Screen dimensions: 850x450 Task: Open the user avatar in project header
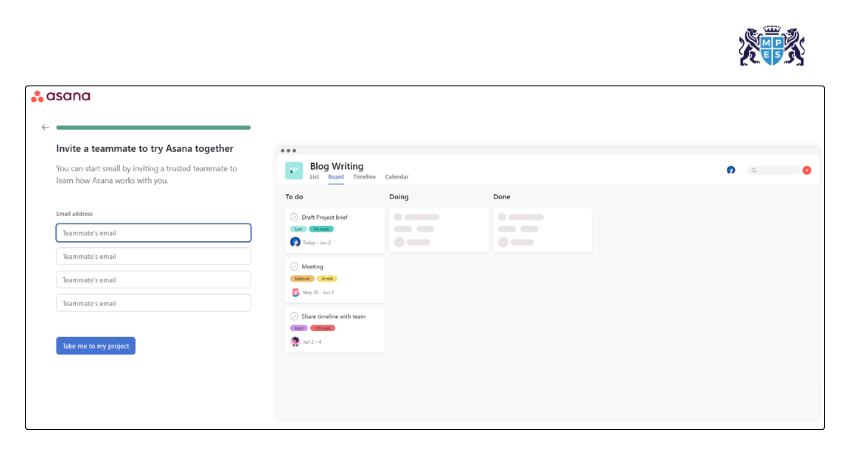click(731, 170)
